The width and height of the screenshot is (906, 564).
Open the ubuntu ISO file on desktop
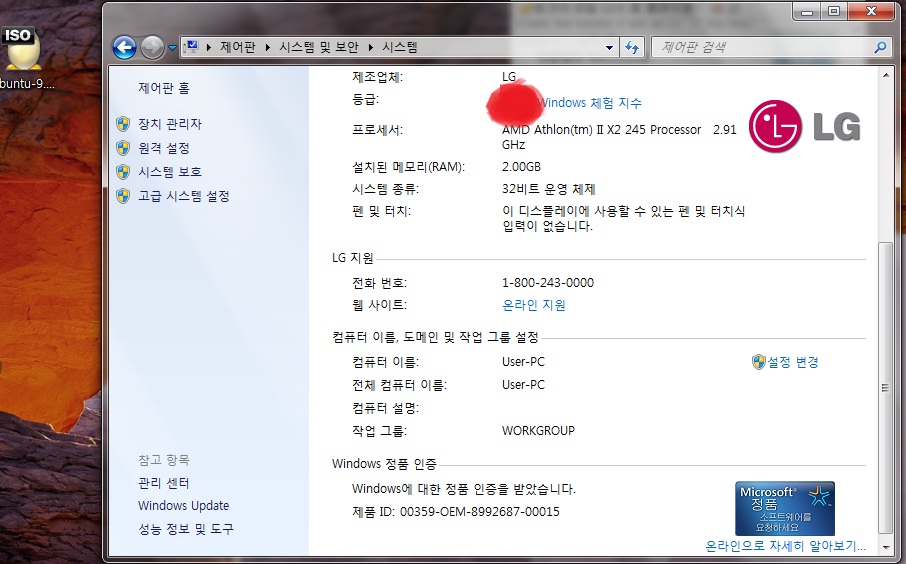[20, 55]
